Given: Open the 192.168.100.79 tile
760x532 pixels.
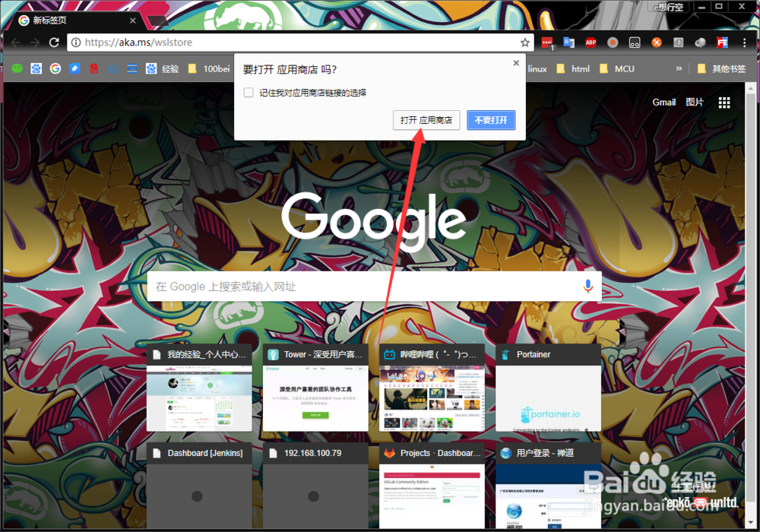Looking at the screenshot, I should click(315, 486).
